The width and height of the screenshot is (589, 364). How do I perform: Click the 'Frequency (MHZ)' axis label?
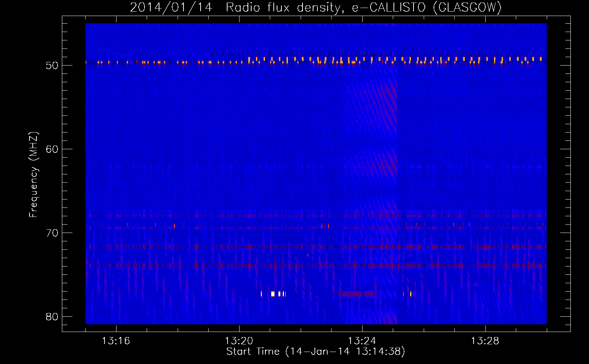point(33,175)
